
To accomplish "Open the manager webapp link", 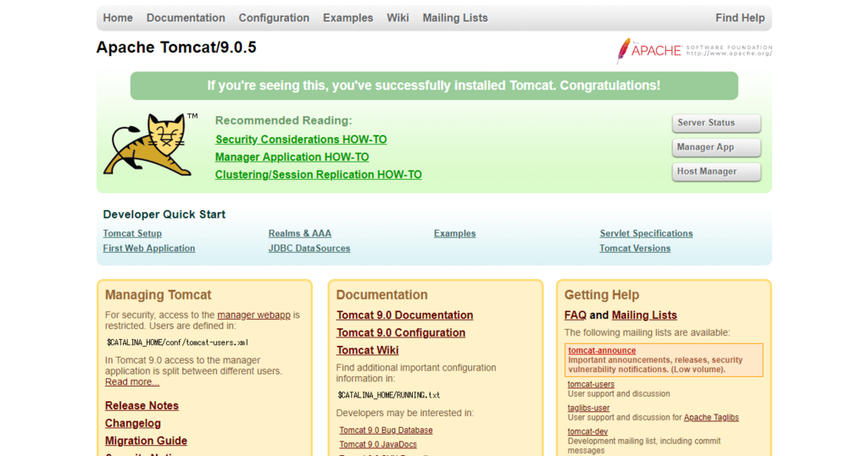I will click(x=253, y=315).
